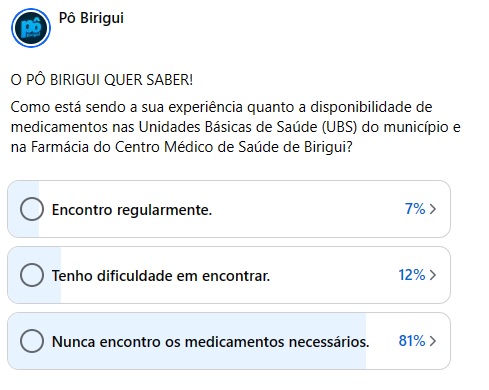Expand voters via chevron beside 7%
The width and height of the screenshot is (489, 390).
click(433, 209)
